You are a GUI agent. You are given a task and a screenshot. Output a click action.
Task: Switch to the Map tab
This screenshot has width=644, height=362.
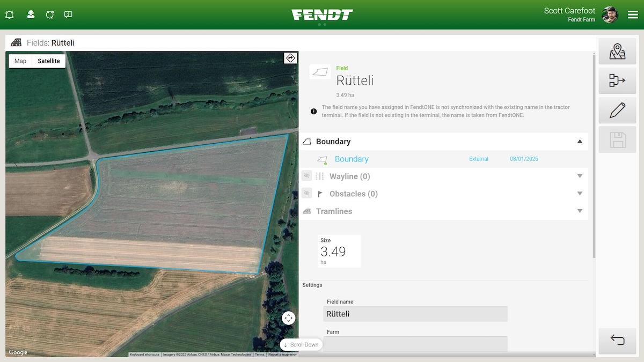[20, 61]
